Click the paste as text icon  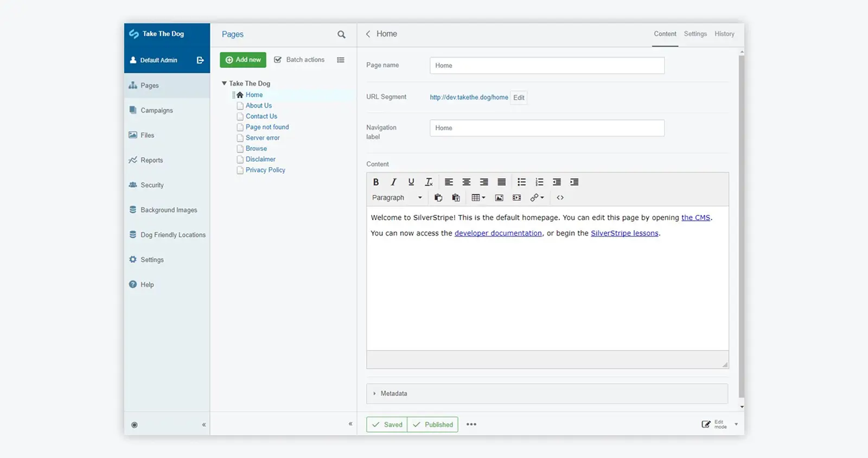click(x=456, y=198)
